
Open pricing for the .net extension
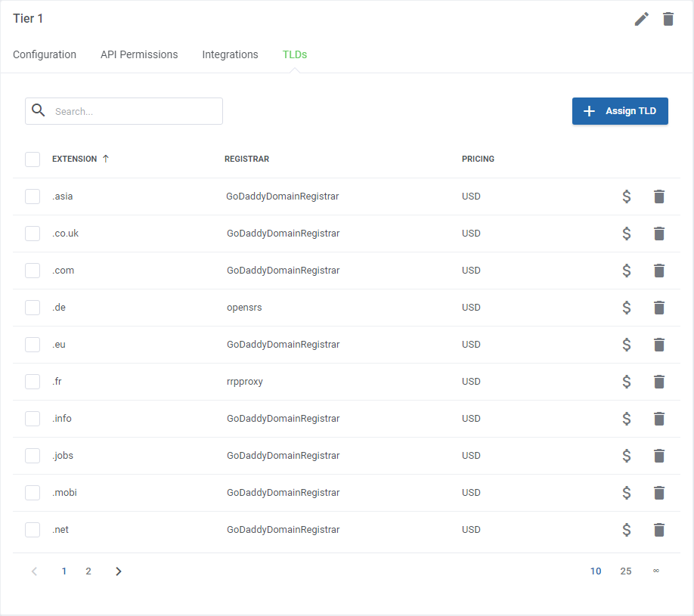pyautogui.click(x=626, y=530)
